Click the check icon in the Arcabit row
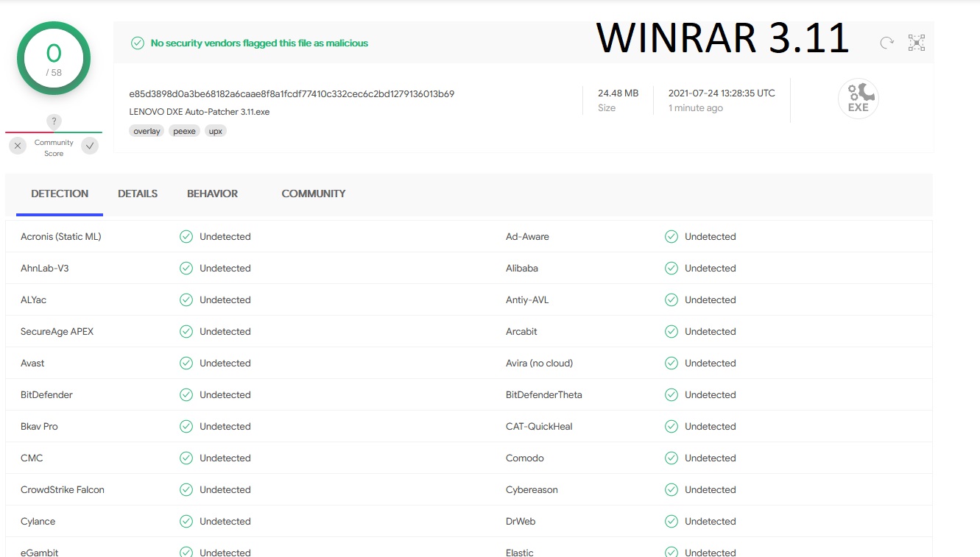The height and width of the screenshot is (557, 980). 671,332
